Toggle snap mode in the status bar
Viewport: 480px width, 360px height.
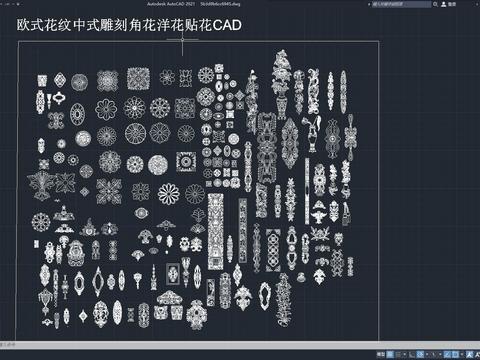[398, 354]
